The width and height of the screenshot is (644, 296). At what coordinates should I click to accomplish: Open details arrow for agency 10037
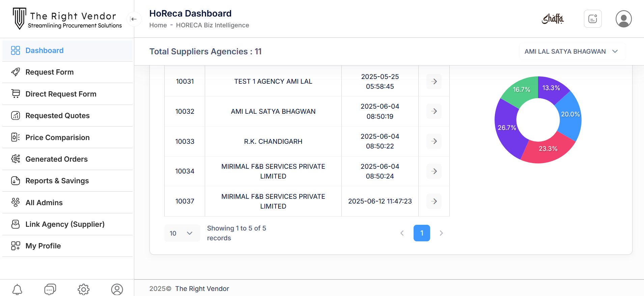click(434, 201)
